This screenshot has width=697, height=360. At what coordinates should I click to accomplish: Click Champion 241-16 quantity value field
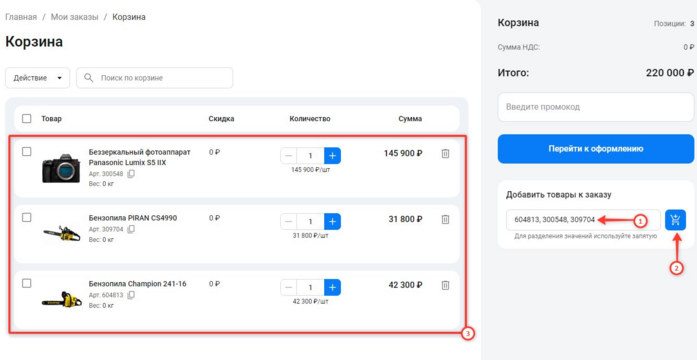click(310, 287)
